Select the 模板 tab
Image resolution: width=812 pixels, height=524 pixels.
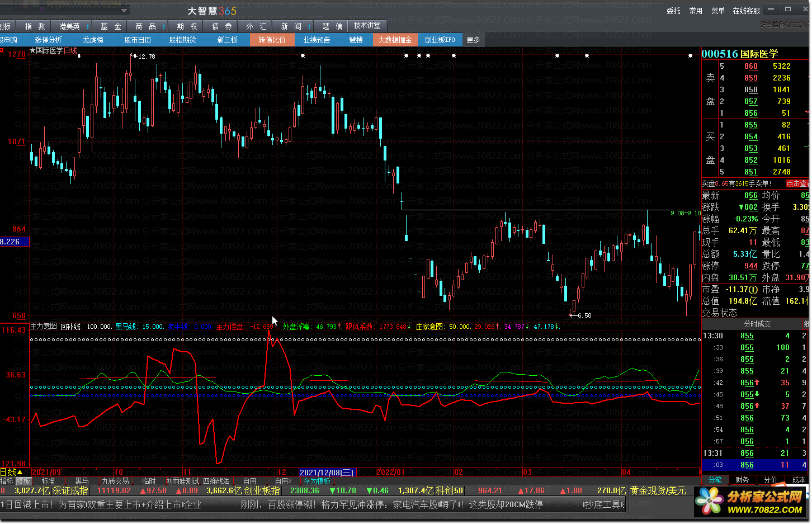click(23, 481)
